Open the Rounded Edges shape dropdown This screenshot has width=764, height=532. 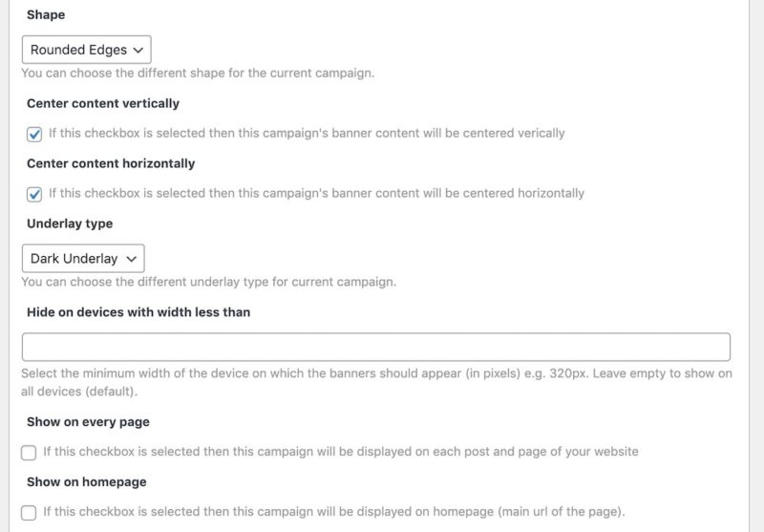click(86, 50)
